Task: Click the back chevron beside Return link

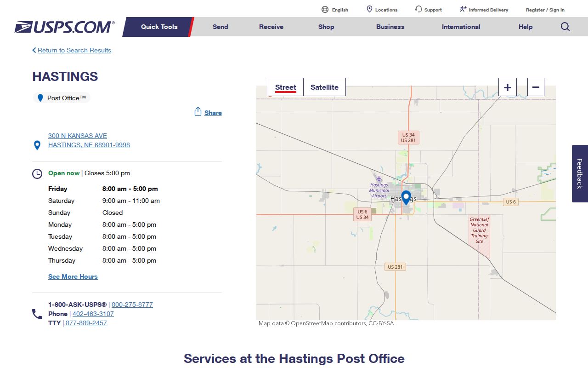Action: pos(34,50)
